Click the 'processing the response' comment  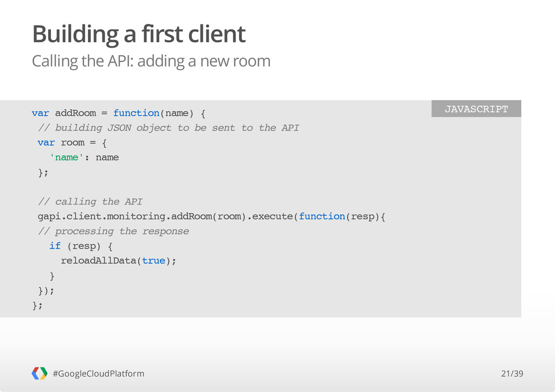[113, 231]
